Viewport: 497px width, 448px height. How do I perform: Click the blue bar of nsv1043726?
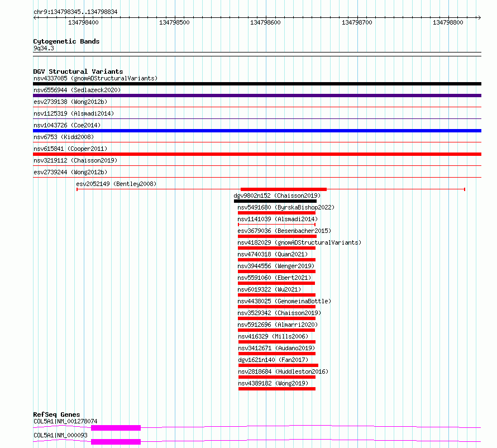257,131
